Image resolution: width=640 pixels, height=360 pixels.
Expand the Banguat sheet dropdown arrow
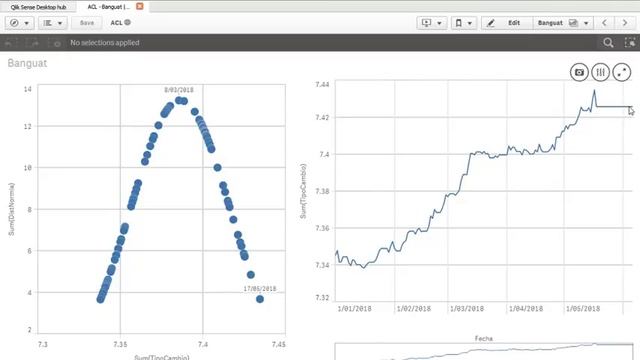pos(586,23)
